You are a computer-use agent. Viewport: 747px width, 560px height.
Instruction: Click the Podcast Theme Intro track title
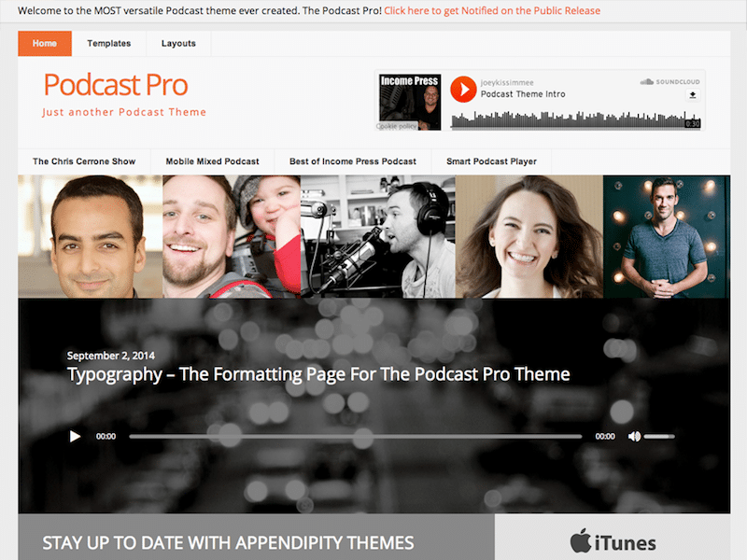click(523, 94)
